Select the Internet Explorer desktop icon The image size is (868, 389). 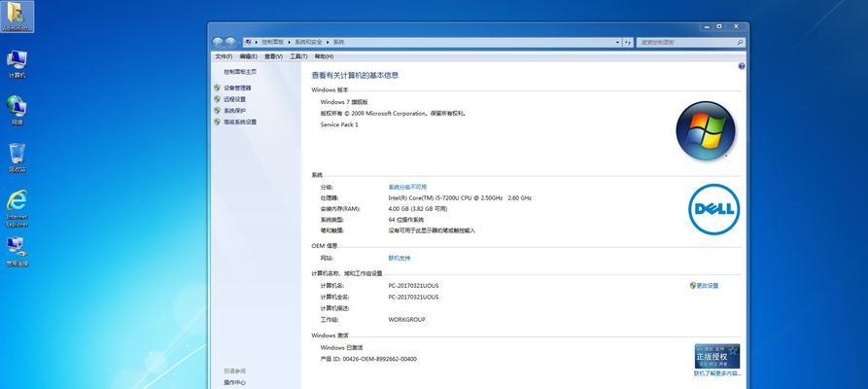coord(17,208)
